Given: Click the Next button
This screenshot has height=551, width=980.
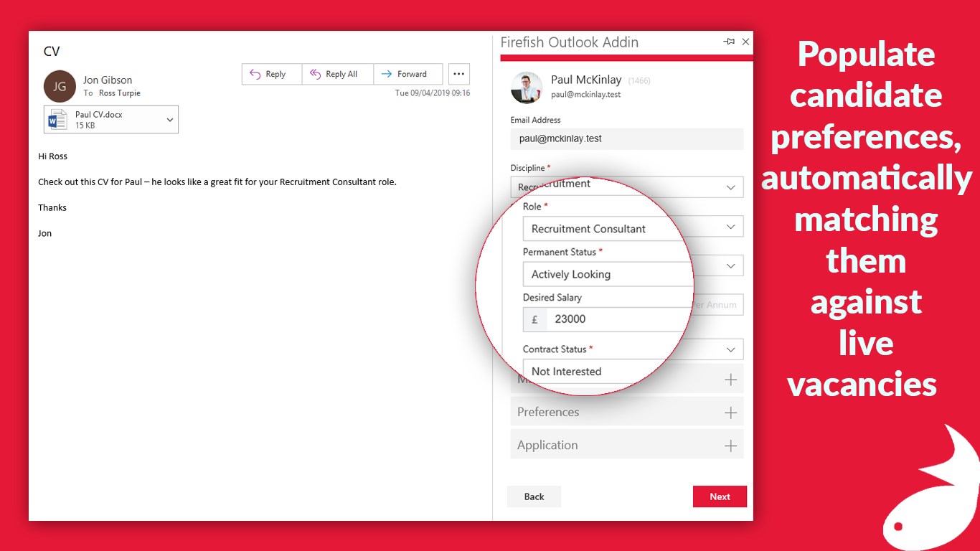Looking at the screenshot, I should [x=720, y=496].
